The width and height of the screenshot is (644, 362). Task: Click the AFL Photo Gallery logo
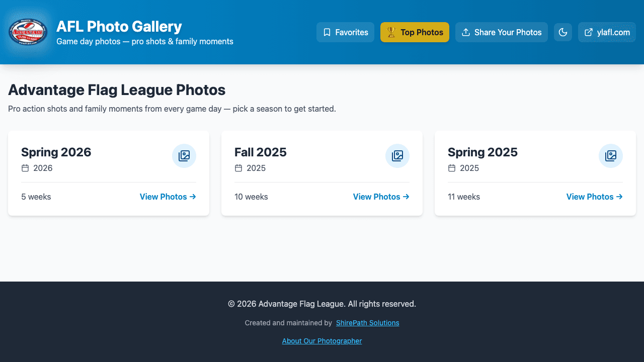(x=28, y=32)
